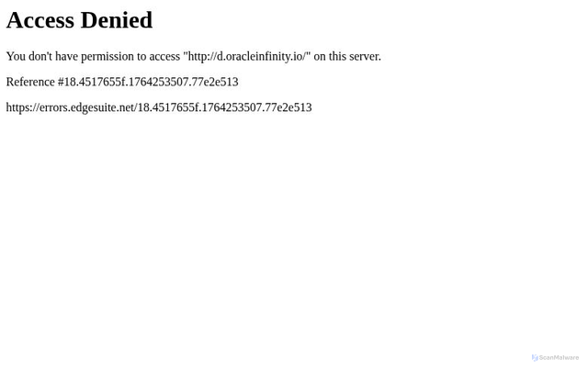Screen dimensions: 588x371
Task: Click the reference code #18.4517655f.1764253507.77e2e513
Action: coord(148,82)
